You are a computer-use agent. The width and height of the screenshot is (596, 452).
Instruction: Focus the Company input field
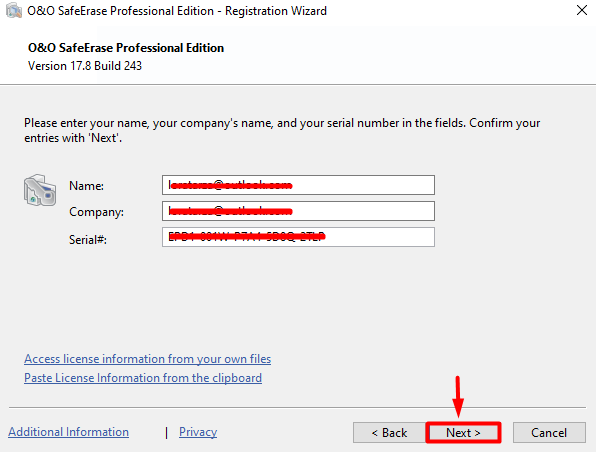click(298, 211)
